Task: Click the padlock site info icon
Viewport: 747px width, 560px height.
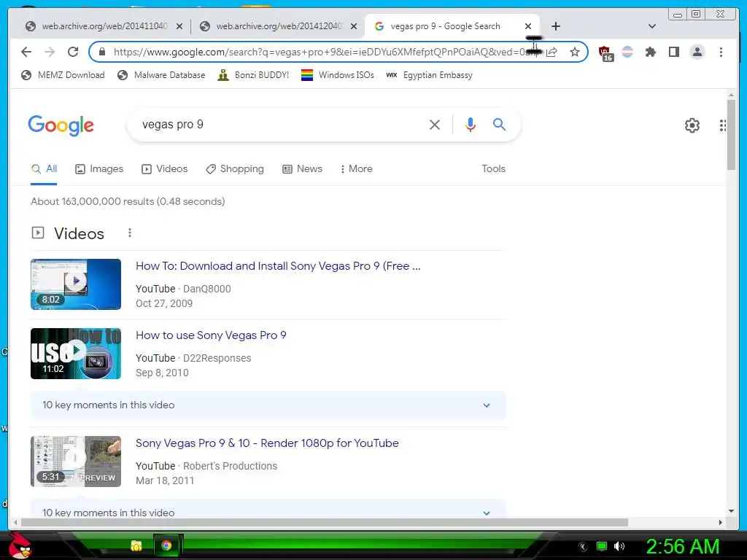Action: (x=101, y=52)
